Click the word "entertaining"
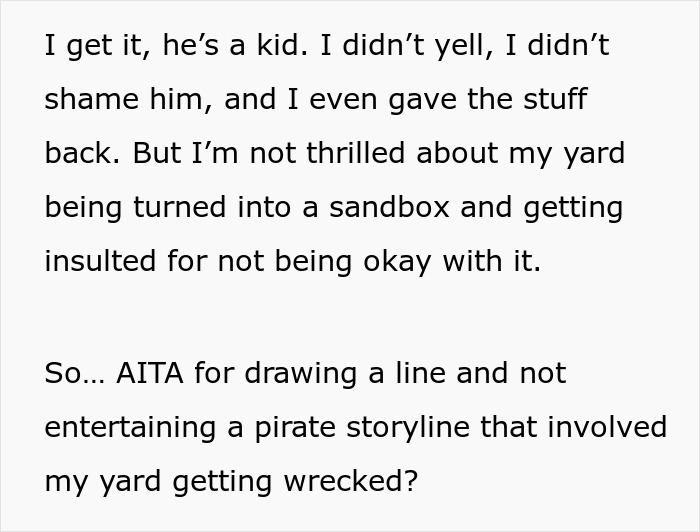The image size is (700, 532). (126, 427)
